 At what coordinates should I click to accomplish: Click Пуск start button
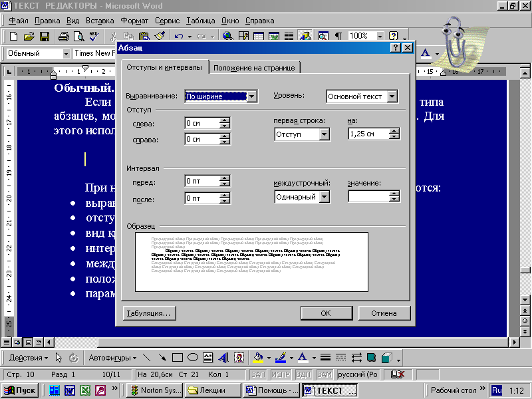click(20, 390)
